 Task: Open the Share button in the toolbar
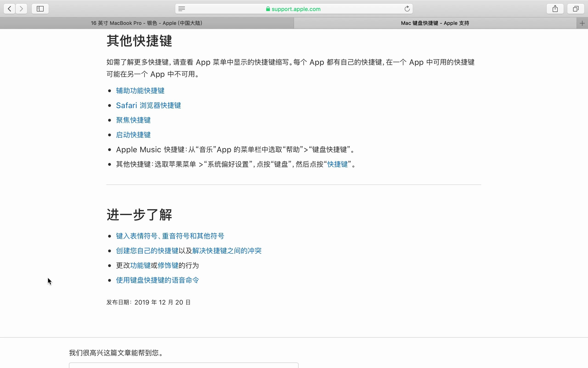555,9
